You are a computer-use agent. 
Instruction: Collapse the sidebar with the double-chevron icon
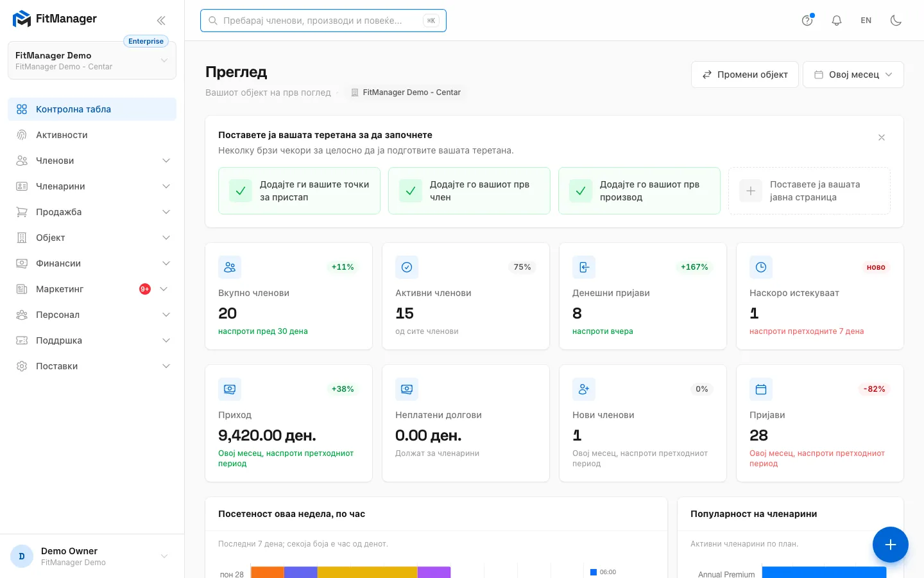click(x=161, y=21)
